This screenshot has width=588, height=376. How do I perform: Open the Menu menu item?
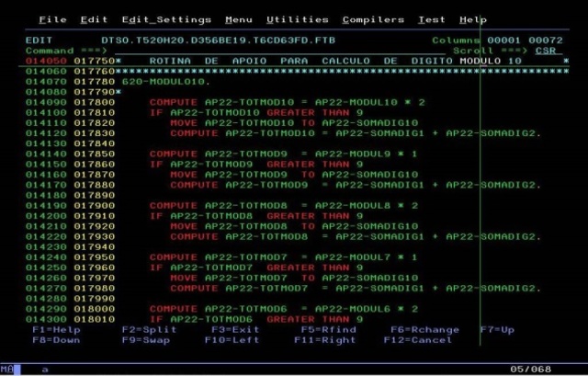pyautogui.click(x=239, y=19)
